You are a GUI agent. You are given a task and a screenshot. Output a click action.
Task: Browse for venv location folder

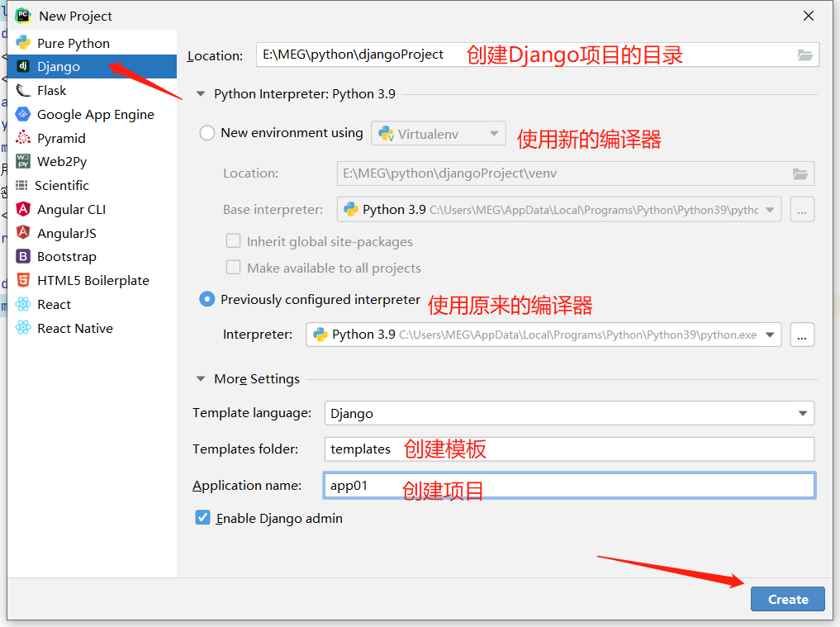800,173
